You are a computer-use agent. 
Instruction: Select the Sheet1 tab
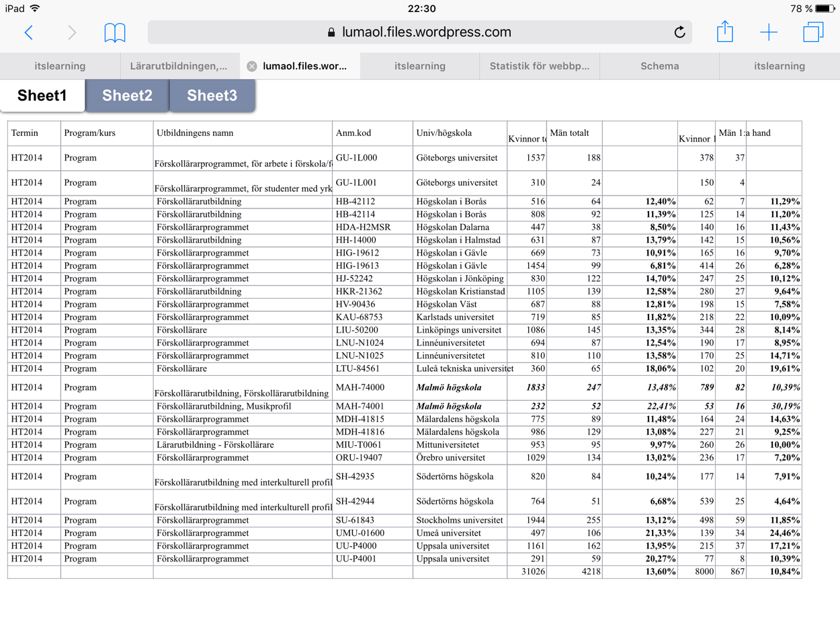pos(42,95)
